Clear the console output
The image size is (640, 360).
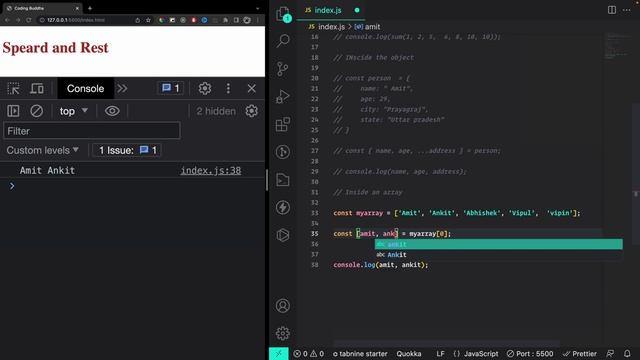click(x=36, y=111)
